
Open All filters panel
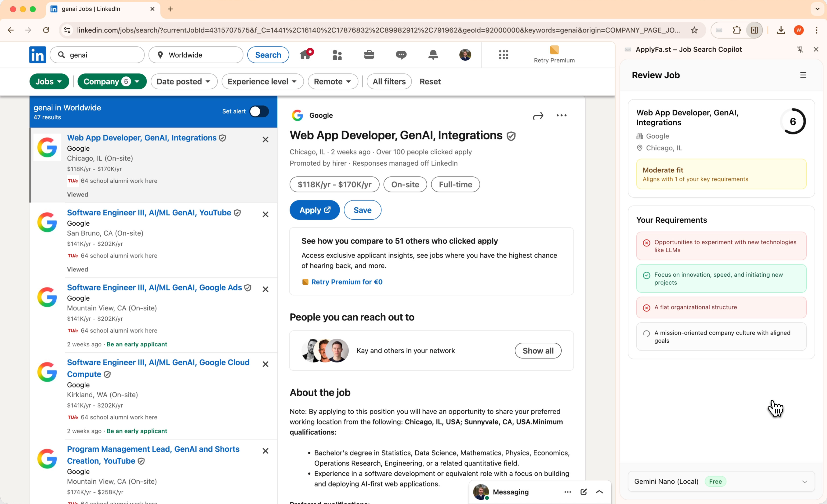389,82
